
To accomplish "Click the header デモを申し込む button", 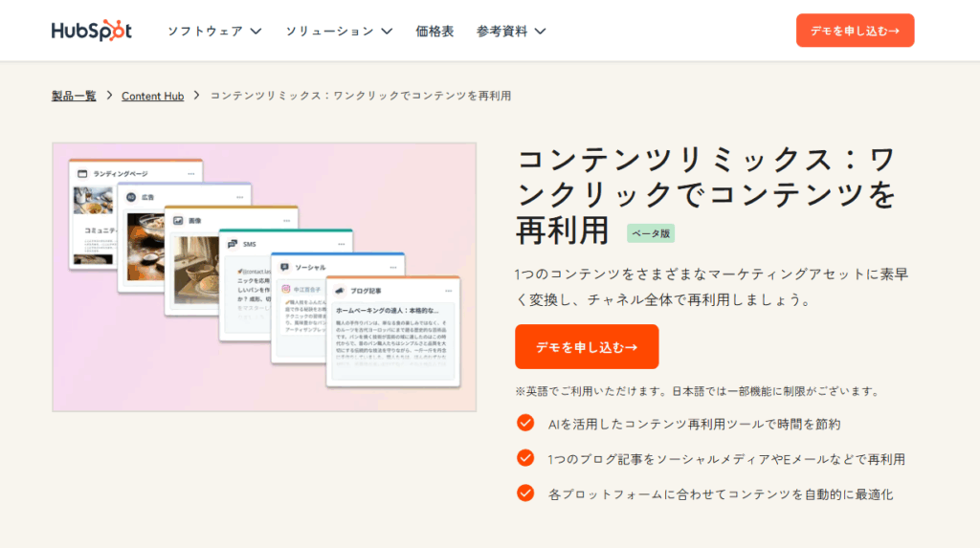I will 855,31.
